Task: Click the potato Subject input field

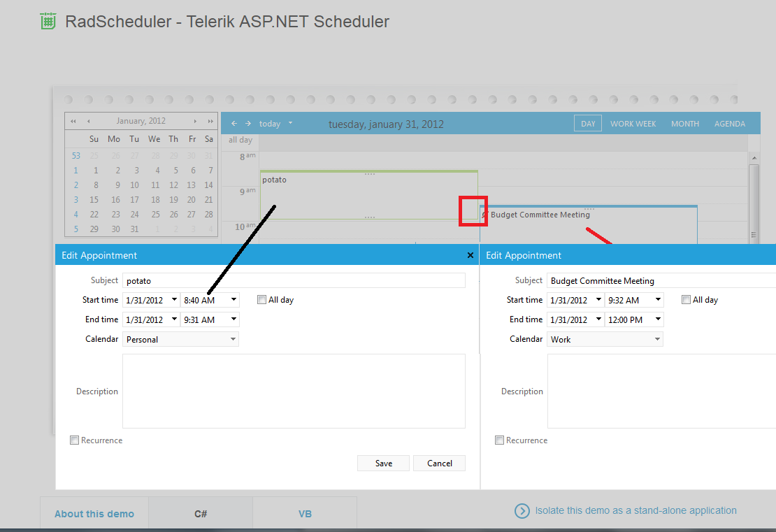Action: click(x=294, y=280)
